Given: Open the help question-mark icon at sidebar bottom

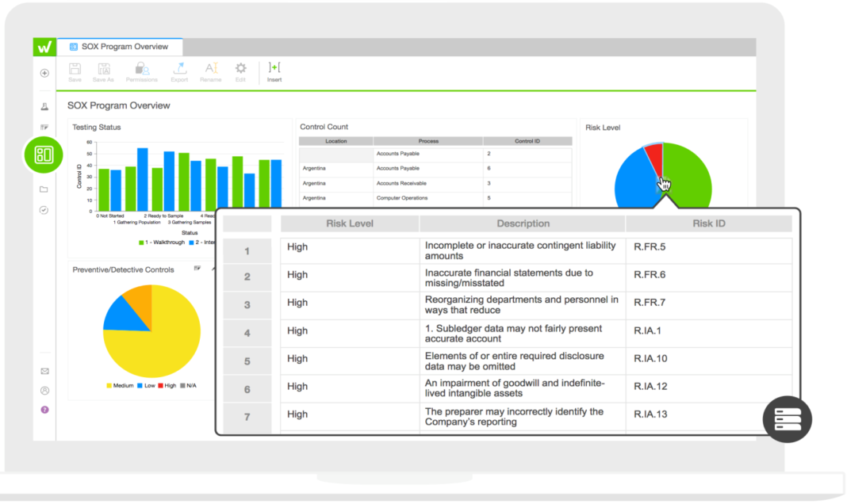Looking at the screenshot, I should (45, 409).
